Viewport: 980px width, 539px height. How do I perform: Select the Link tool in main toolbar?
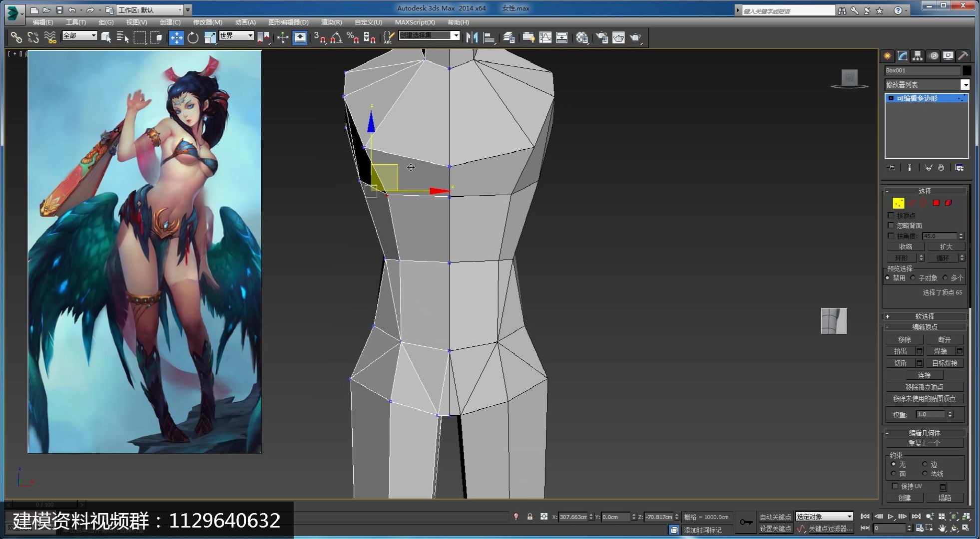(x=16, y=37)
